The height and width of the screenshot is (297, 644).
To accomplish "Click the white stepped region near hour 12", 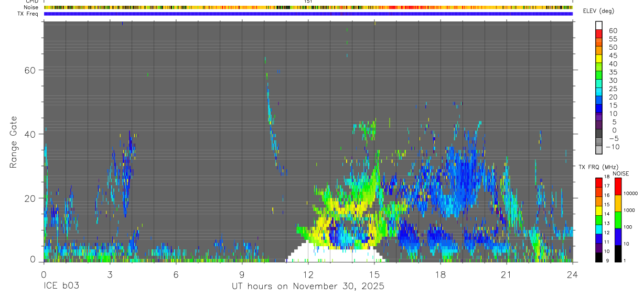I will point(336,255).
